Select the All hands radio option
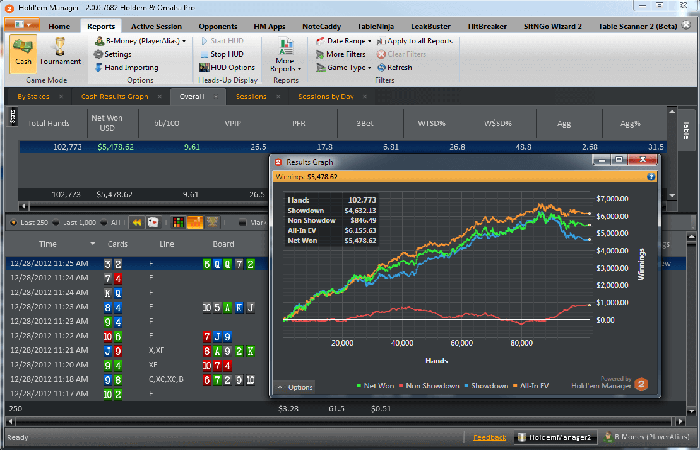 pyautogui.click(x=104, y=222)
